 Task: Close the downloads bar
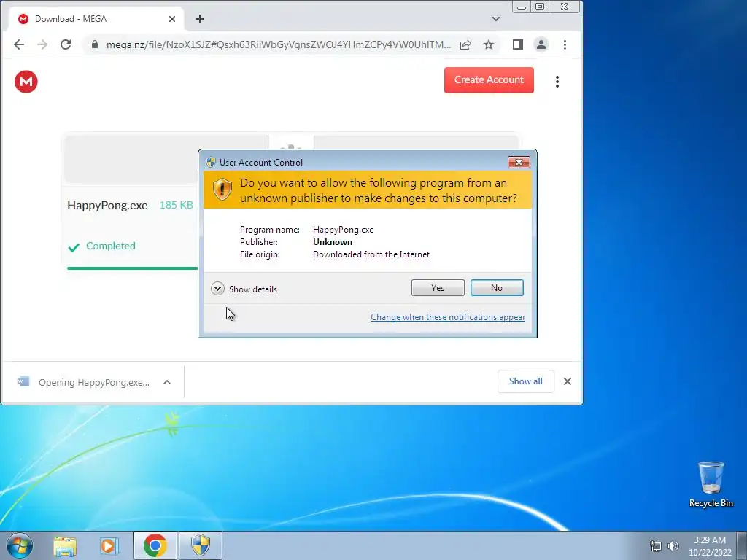(568, 381)
